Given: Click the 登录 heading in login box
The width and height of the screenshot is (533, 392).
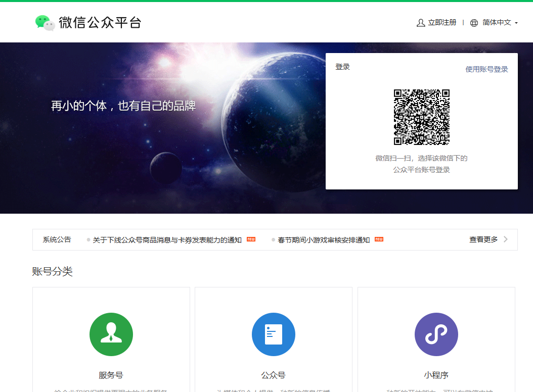Looking at the screenshot, I should coord(342,67).
